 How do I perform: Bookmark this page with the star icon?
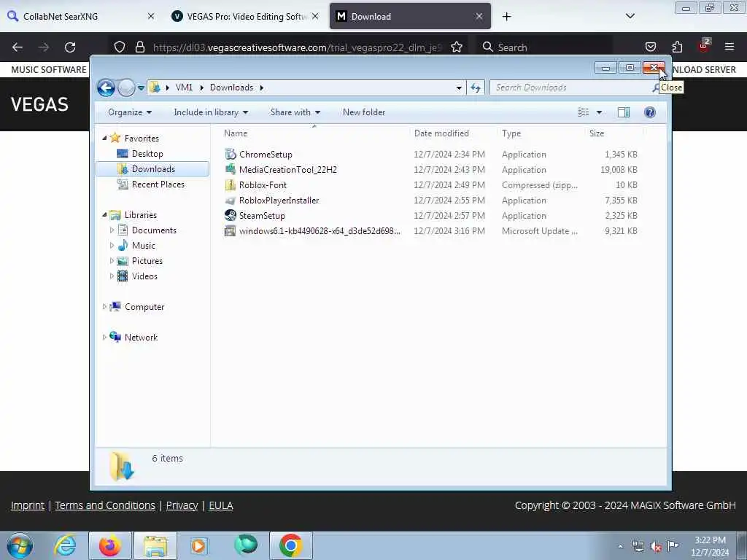click(x=457, y=47)
